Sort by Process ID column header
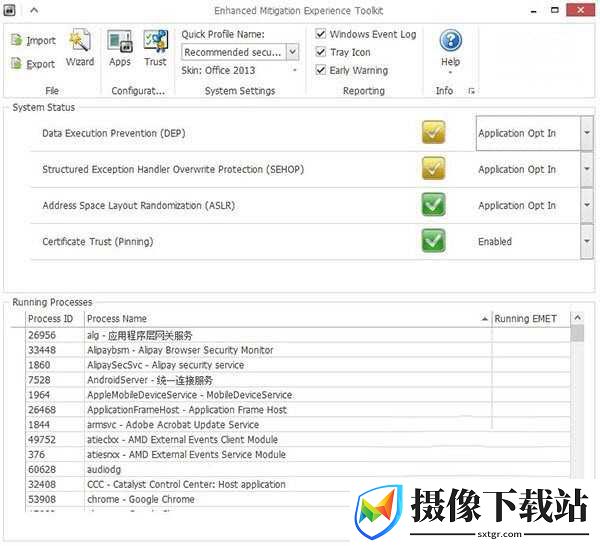600x546 pixels. [x=55, y=319]
